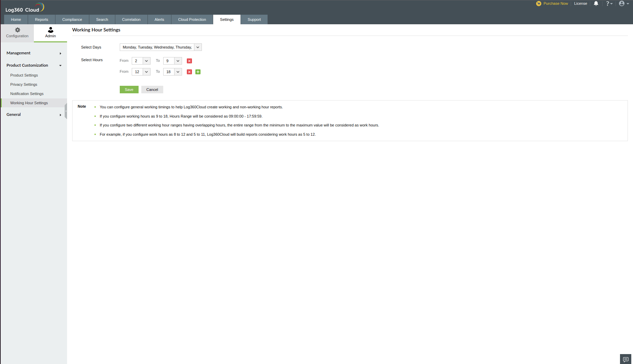This screenshot has width=633, height=364.
Task: Collapse the sidebar using the handle
Action: point(66,111)
